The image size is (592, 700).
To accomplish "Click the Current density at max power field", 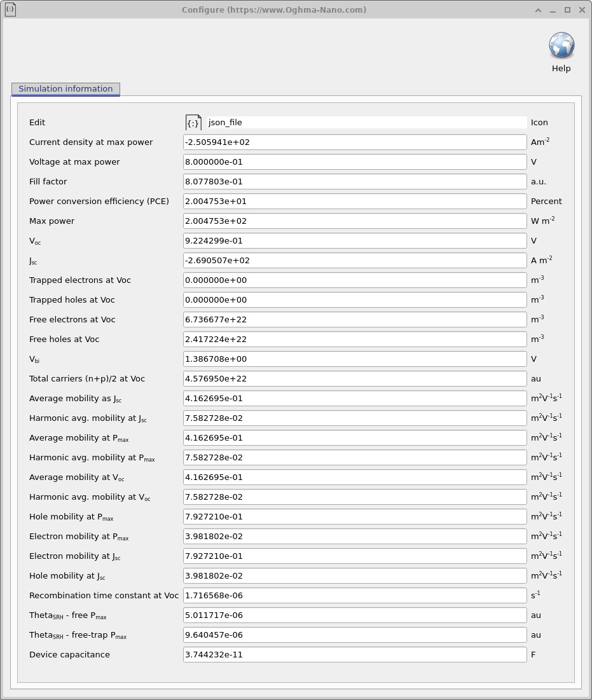I will tap(355, 142).
